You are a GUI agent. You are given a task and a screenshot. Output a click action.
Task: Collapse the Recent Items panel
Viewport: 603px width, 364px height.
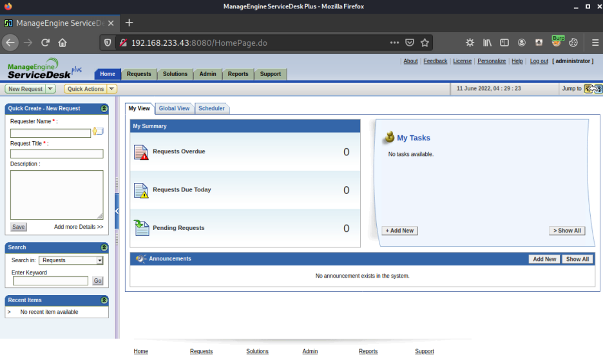point(104,300)
